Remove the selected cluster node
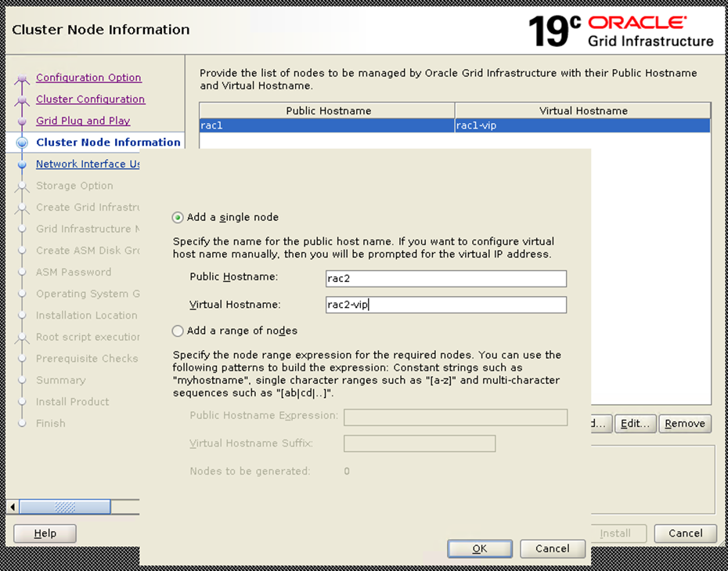 tap(685, 424)
